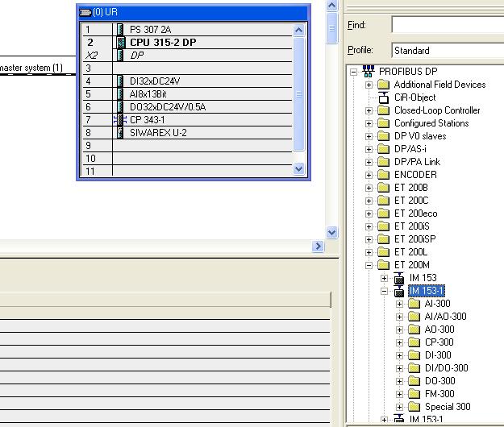Screen dimensions: 504x427
Task: Click the Configured Stations folder icon
Action: [x=383, y=123]
